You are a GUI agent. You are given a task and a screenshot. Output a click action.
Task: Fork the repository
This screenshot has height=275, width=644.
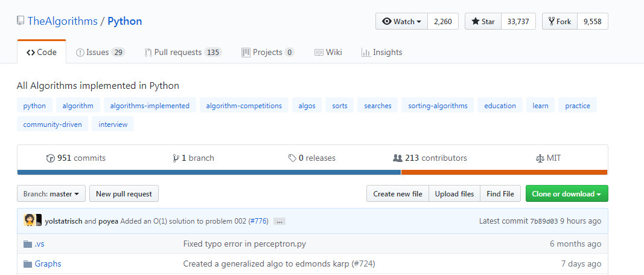[x=560, y=21]
